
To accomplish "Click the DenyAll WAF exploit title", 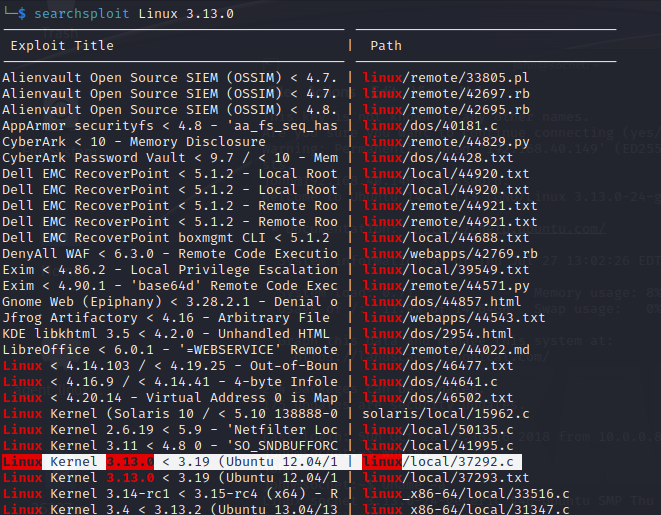I will pos(170,254).
